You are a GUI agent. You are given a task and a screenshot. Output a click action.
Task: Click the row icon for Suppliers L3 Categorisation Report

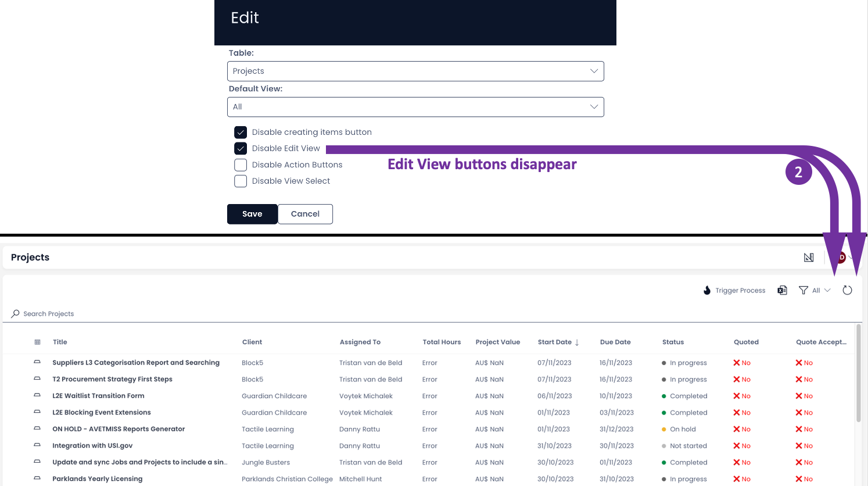coord(37,362)
